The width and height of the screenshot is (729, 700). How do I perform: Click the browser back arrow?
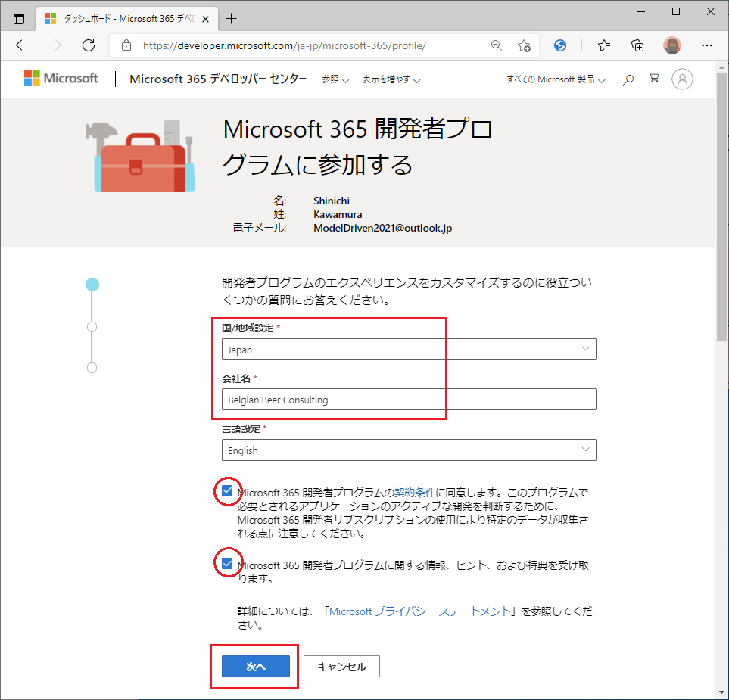22,45
